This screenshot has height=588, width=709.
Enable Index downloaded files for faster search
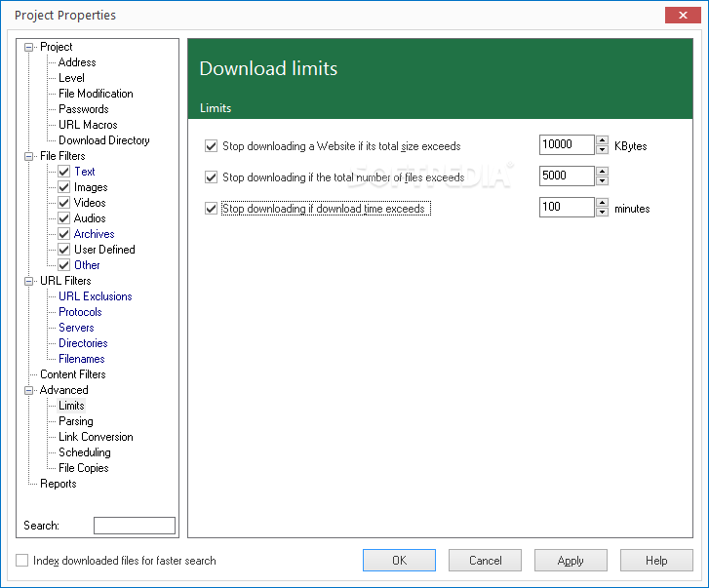tap(22, 561)
